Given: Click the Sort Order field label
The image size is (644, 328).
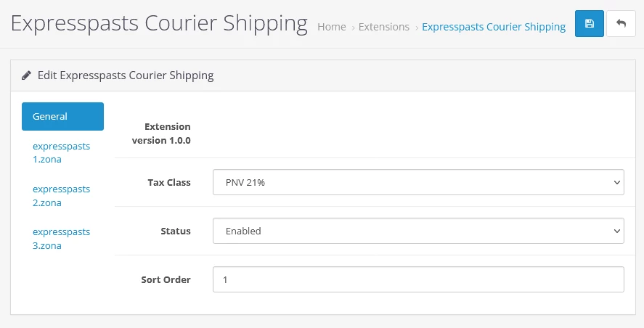Looking at the screenshot, I should click(166, 279).
